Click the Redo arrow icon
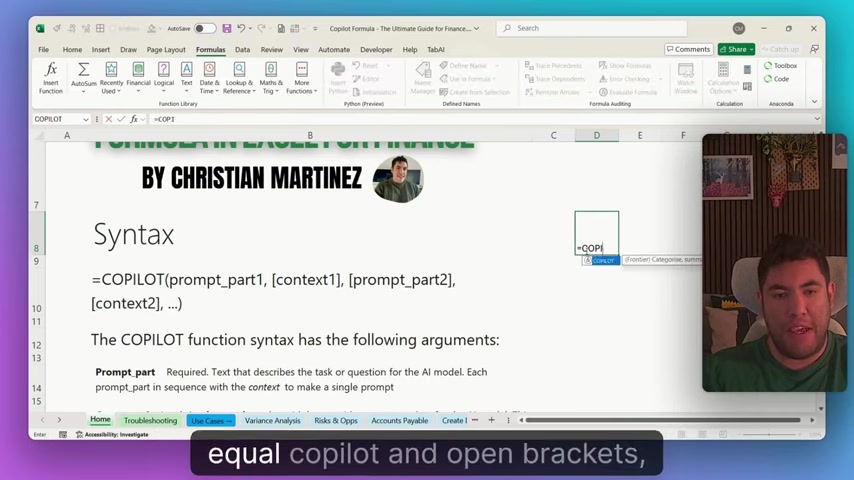The width and height of the screenshot is (854, 480). point(261,28)
